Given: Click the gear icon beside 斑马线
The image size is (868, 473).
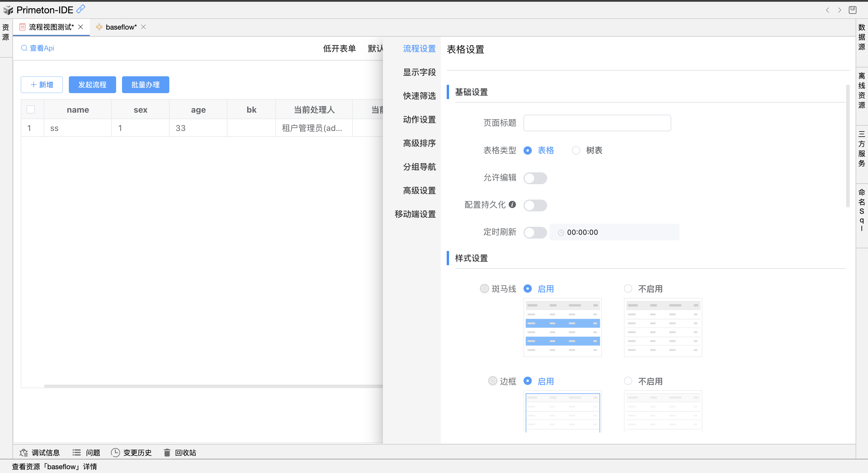Looking at the screenshot, I should pyautogui.click(x=484, y=289).
